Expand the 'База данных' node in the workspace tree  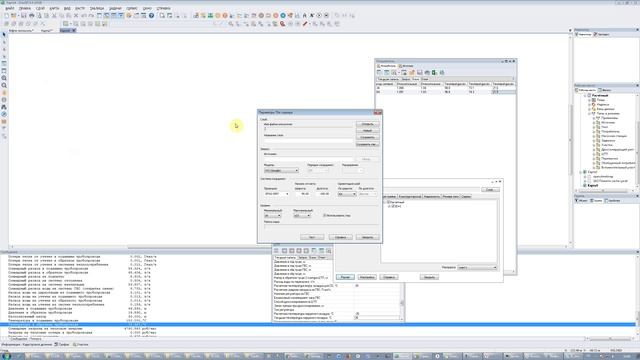589,109
